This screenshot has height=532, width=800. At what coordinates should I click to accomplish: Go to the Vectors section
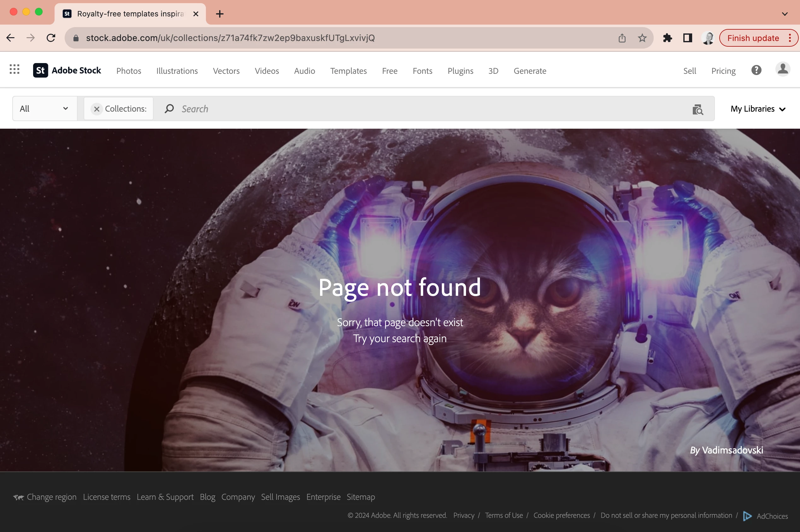tap(226, 71)
